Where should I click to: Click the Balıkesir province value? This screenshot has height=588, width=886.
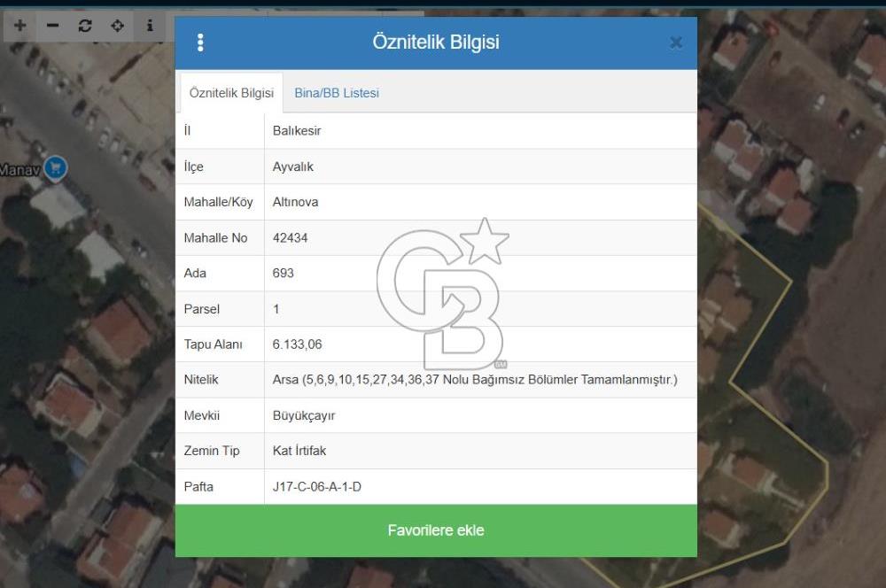pos(297,131)
